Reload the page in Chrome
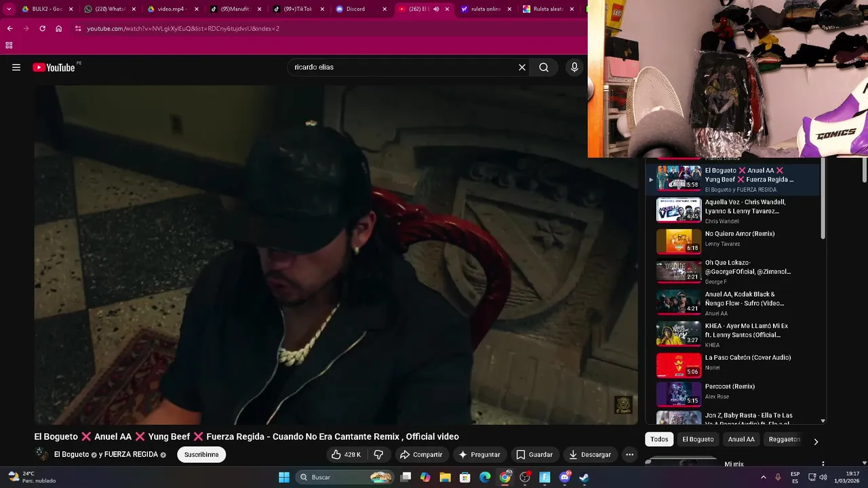The width and height of the screenshot is (868, 488). coord(42,28)
